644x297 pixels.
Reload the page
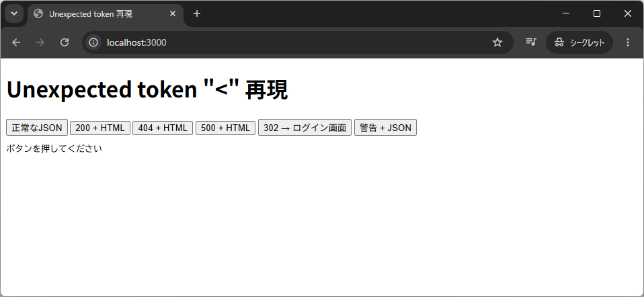pos(65,42)
